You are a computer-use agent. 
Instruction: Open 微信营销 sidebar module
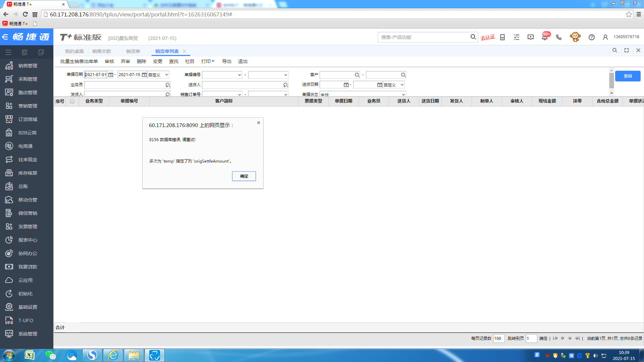(27, 213)
